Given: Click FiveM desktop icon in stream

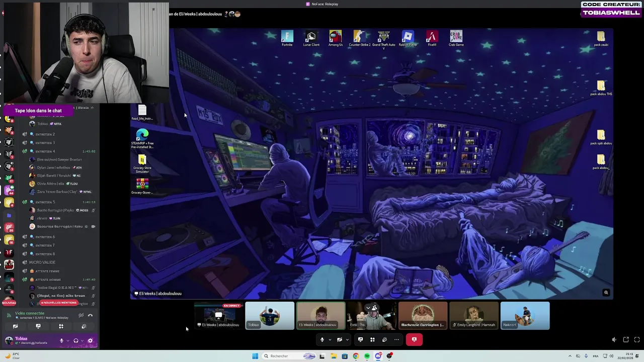Looking at the screenshot, I should click(x=432, y=39).
